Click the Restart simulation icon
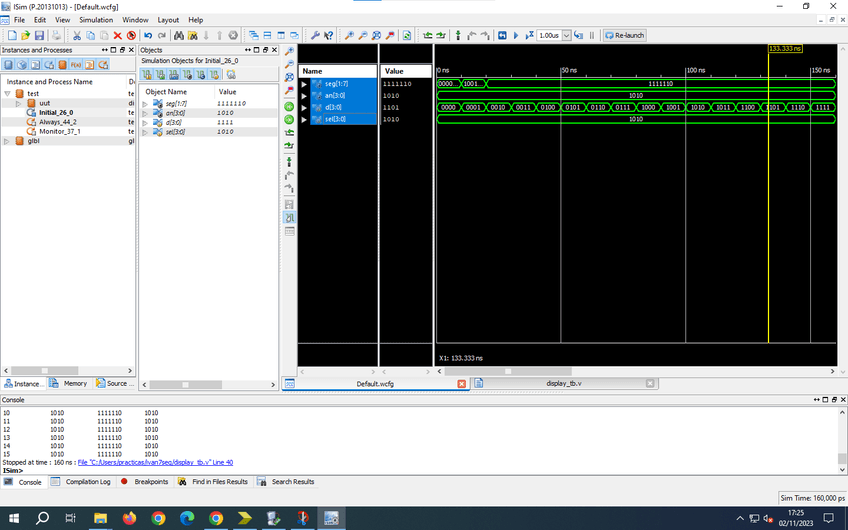This screenshot has width=848, height=530. click(x=502, y=35)
